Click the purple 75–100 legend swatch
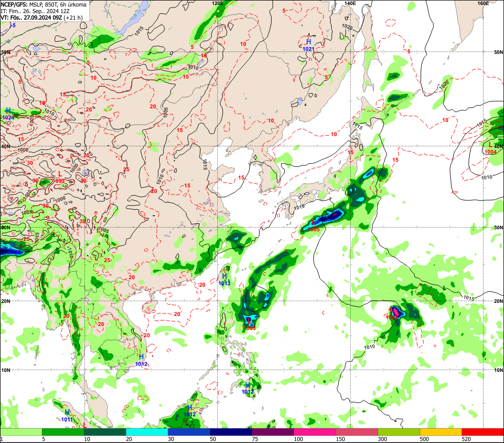Viewport: 504px width, 443px height. pos(273,432)
